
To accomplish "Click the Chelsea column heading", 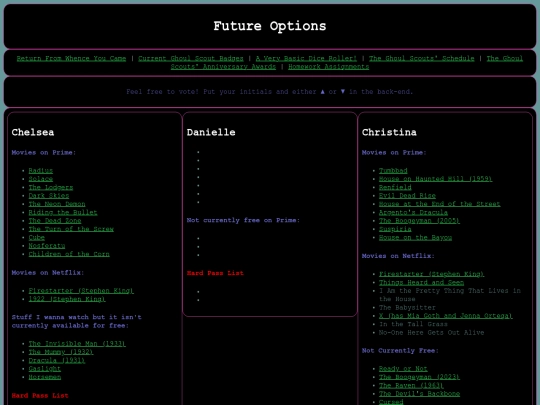I will 33,132.
